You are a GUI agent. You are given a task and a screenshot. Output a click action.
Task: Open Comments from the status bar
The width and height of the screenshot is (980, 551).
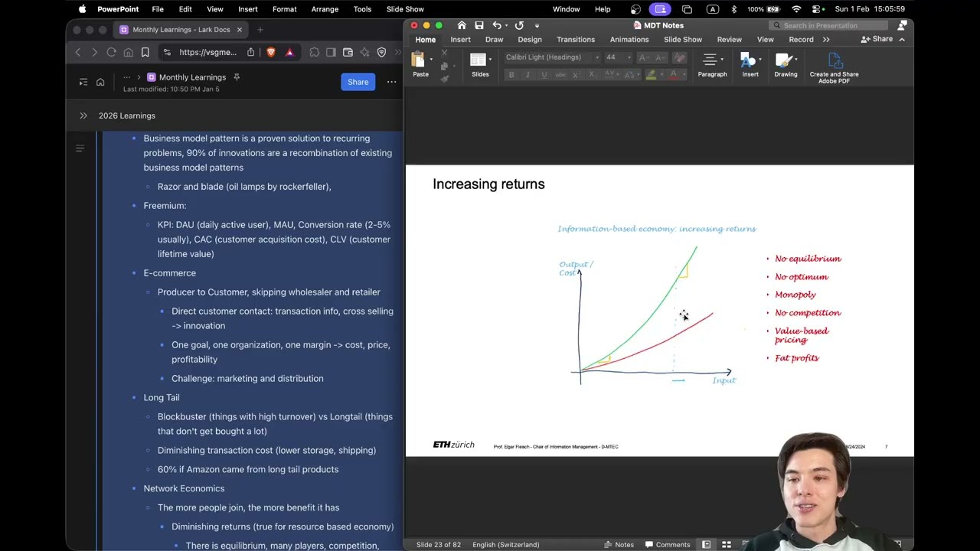click(667, 544)
